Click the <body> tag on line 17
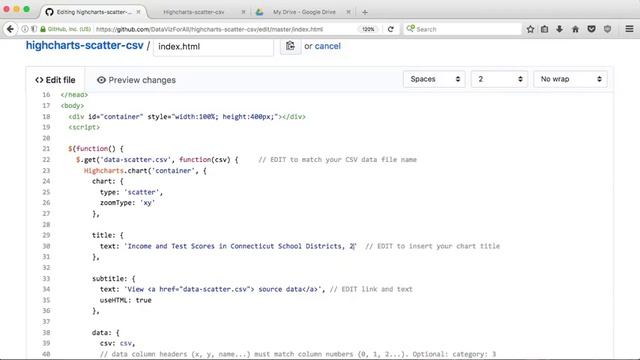Viewport: 640px width, 360px height. [x=72, y=106]
